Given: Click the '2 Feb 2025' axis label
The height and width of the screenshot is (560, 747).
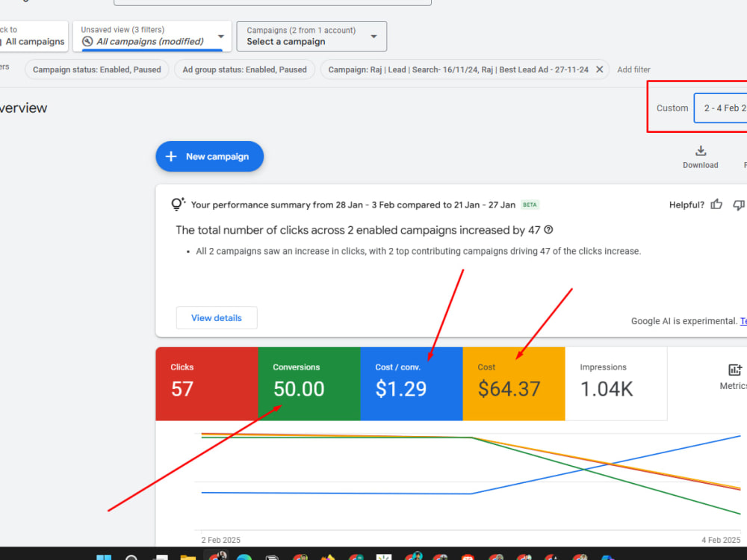Looking at the screenshot, I should click(221, 540).
